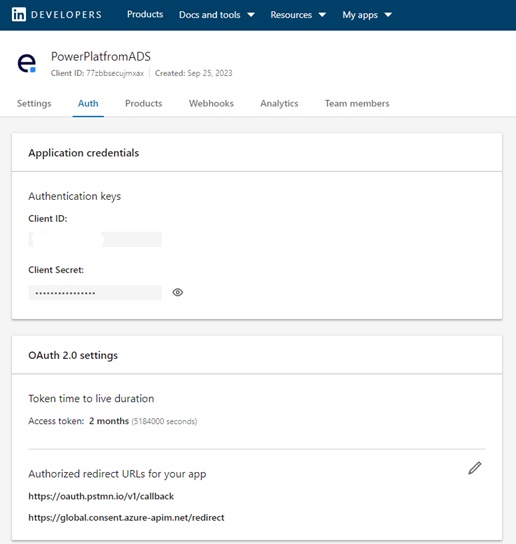Screen dimensions: 516x544
Task: Click the PowerPlatfromADS app logo
Action: [27, 63]
